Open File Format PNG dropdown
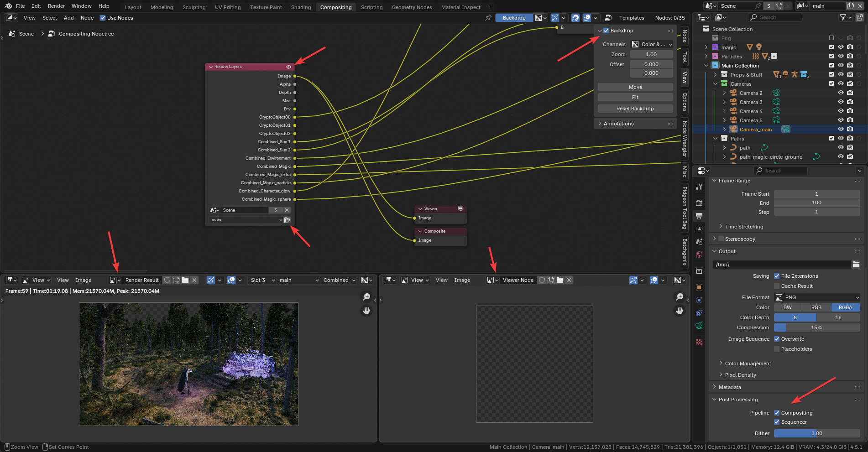Image resolution: width=868 pixels, height=452 pixels. pyautogui.click(x=817, y=297)
